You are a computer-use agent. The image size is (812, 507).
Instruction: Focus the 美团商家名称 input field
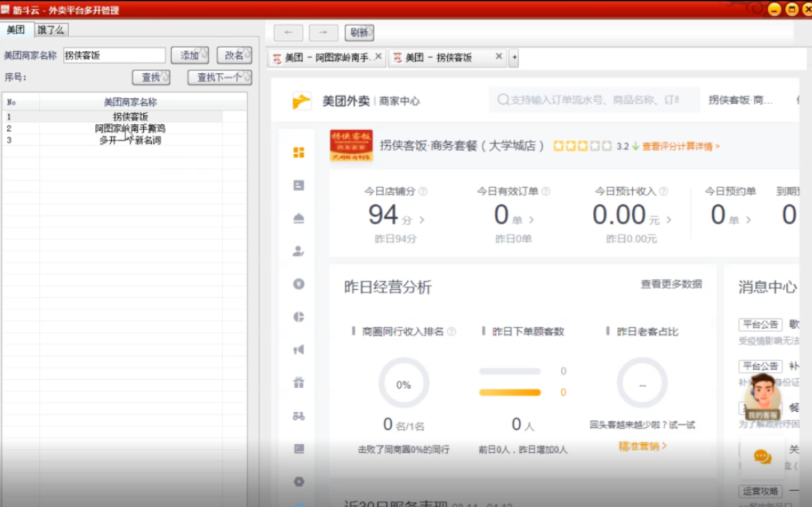(115, 55)
